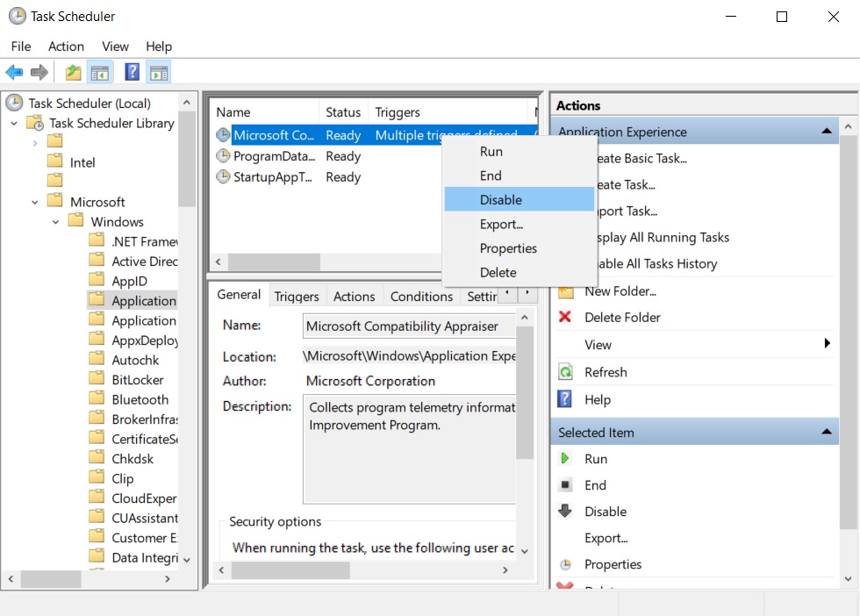This screenshot has height=616, width=860.
Task: Click the Back arrow toolbar icon
Action: coord(14,72)
